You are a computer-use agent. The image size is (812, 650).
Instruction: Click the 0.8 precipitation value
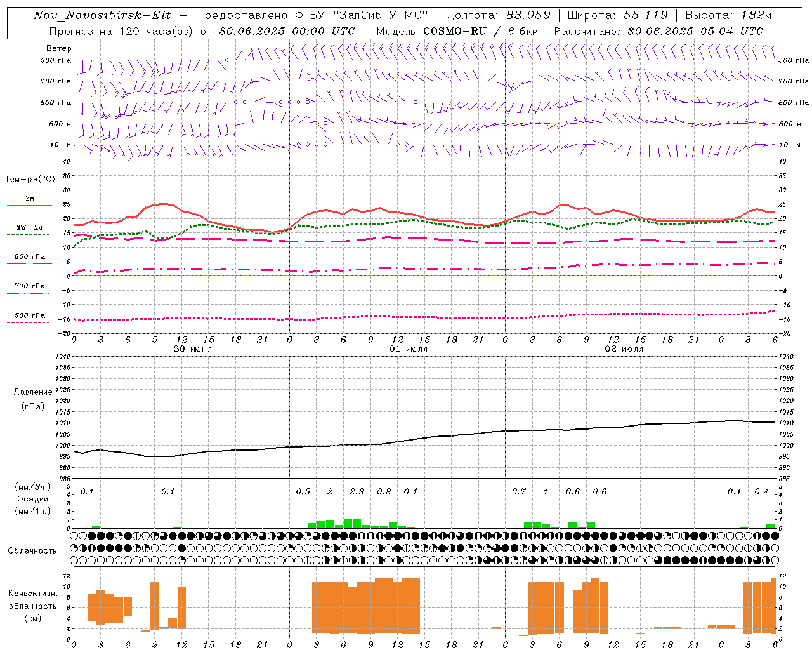click(384, 492)
